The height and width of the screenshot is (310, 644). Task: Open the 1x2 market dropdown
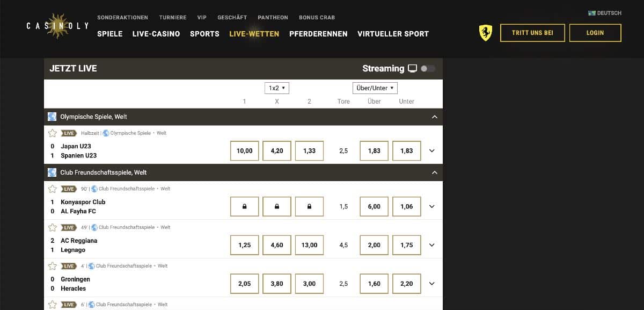pyautogui.click(x=277, y=88)
